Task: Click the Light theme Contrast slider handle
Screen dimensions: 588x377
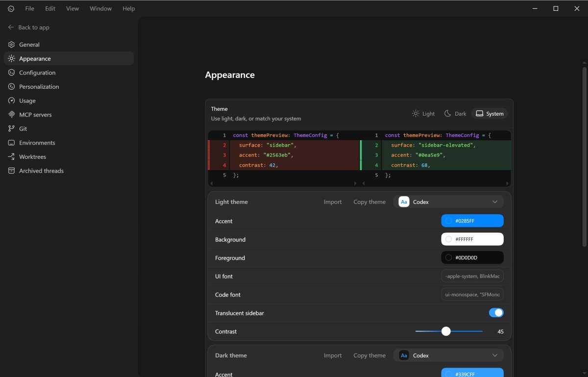Action: click(x=446, y=331)
